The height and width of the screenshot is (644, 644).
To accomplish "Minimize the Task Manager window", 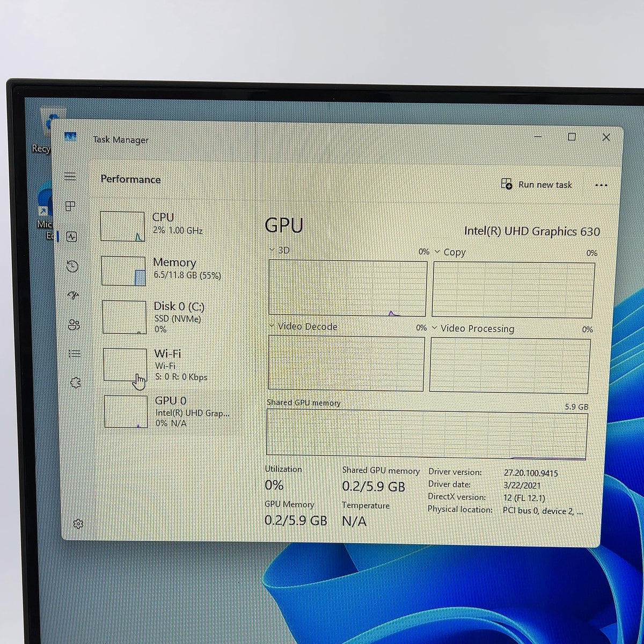I will coord(538,137).
